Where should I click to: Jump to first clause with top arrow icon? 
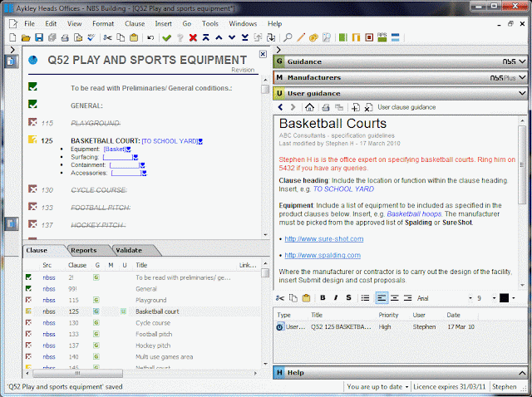pos(206,37)
